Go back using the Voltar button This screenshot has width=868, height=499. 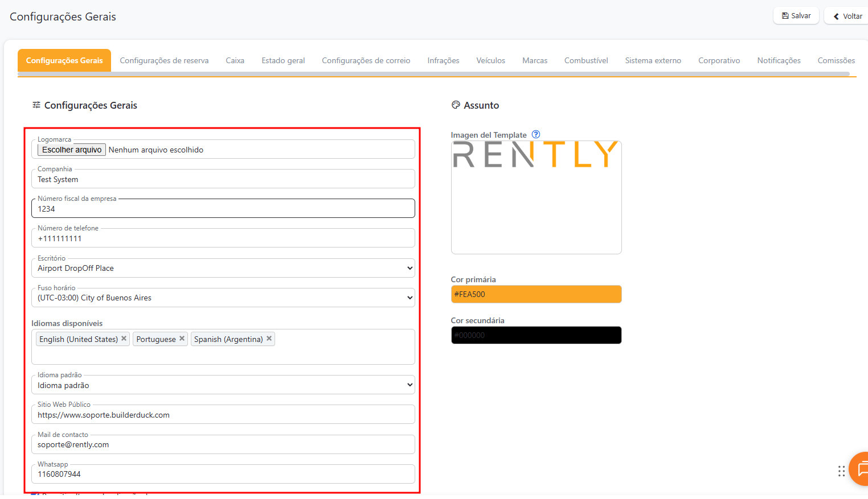(x=847, y=17)
